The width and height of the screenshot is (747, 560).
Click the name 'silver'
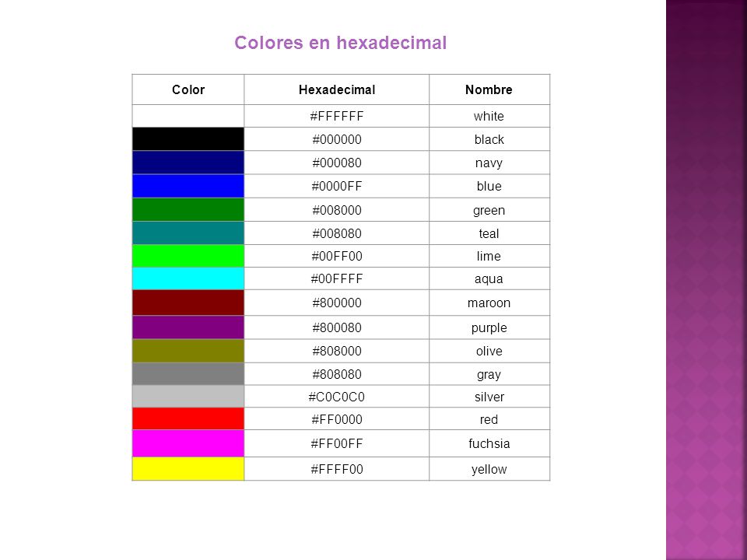pos(489,397)
